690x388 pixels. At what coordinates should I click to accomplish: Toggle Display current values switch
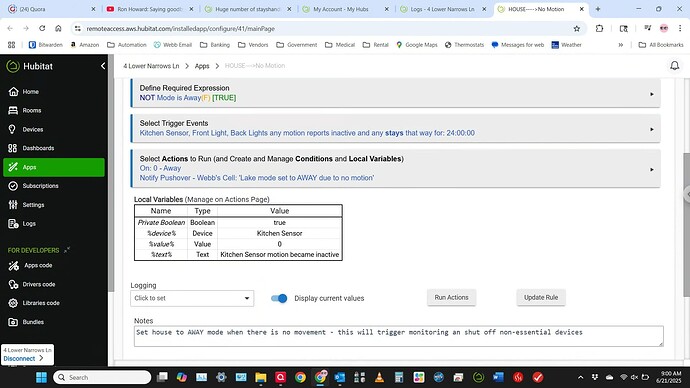click(x=279, y=298)
